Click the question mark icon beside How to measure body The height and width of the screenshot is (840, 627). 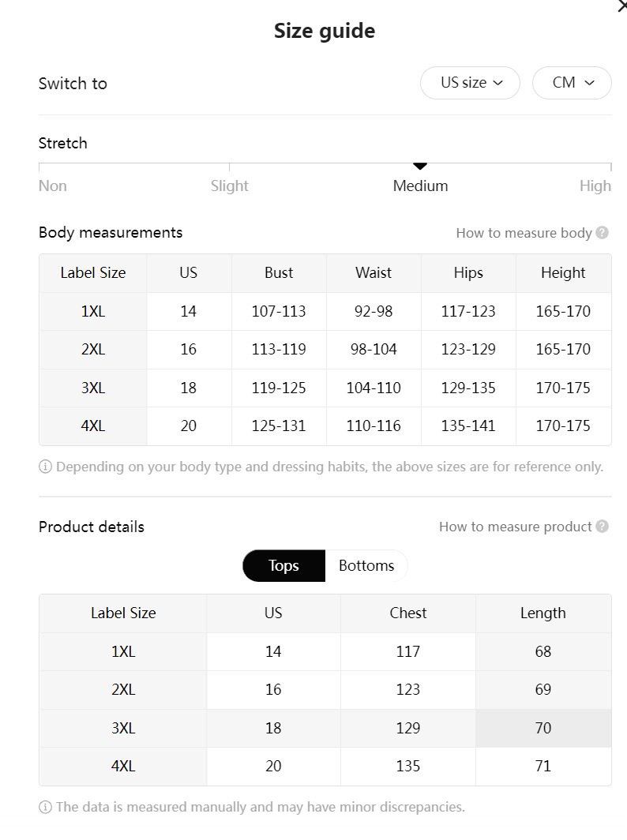click(x=603, y=233)
